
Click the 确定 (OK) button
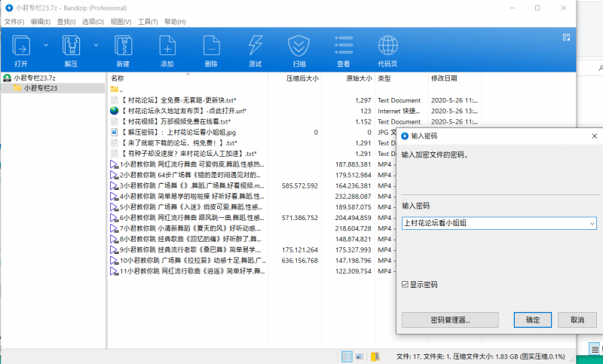[x=532, y=320]
